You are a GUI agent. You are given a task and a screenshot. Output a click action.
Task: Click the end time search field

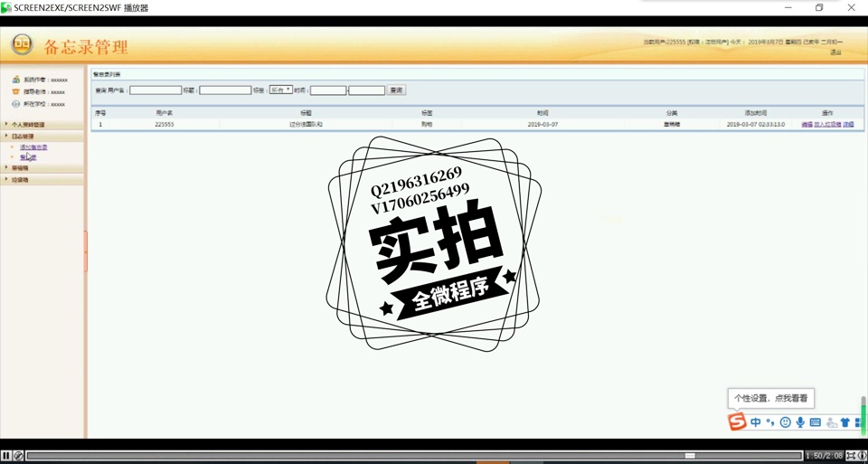pos(367,90)
